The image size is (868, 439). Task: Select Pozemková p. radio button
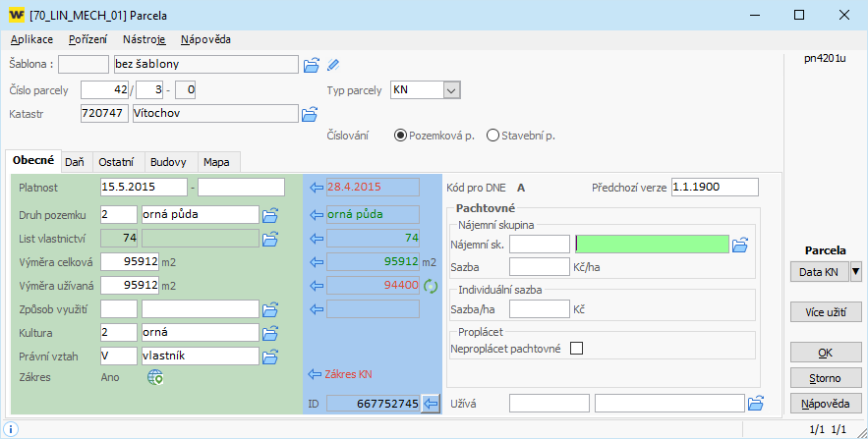point(400,136)
